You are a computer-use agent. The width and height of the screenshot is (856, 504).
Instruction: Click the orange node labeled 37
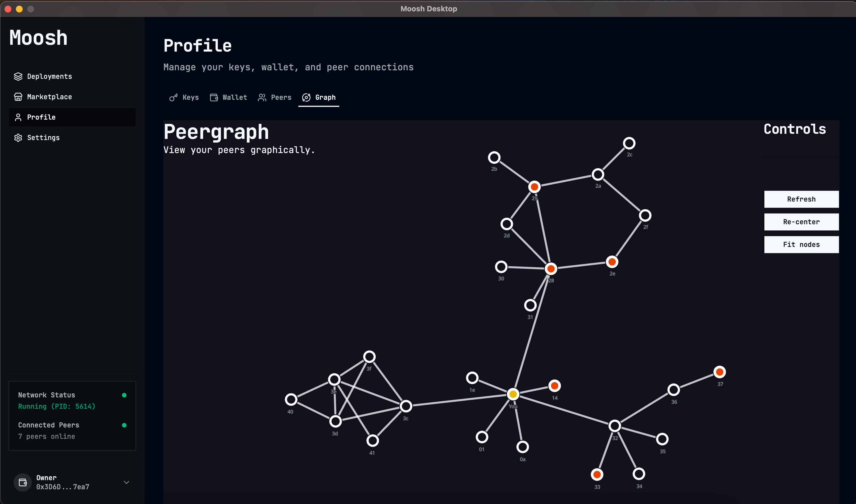(x=719, y=372)
